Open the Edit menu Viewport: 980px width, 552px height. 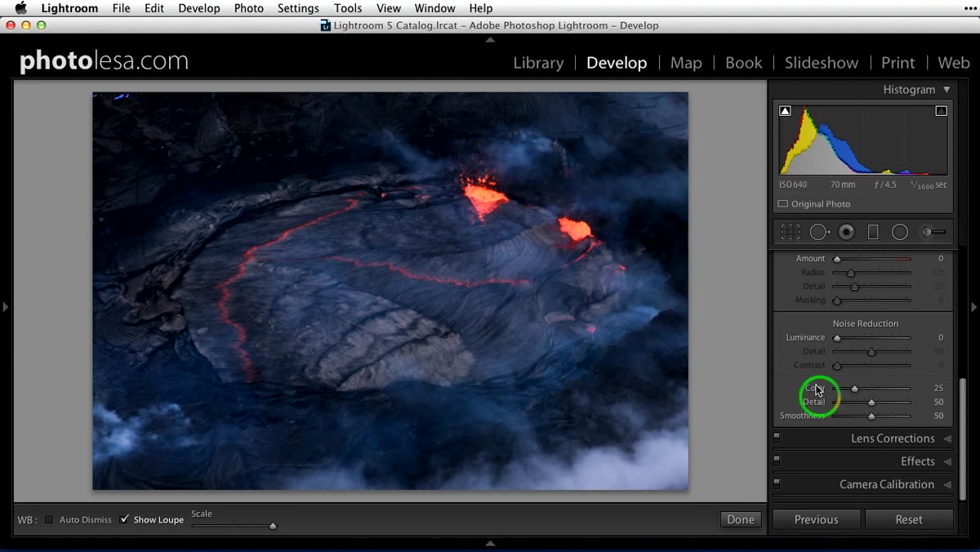[154, 8]
